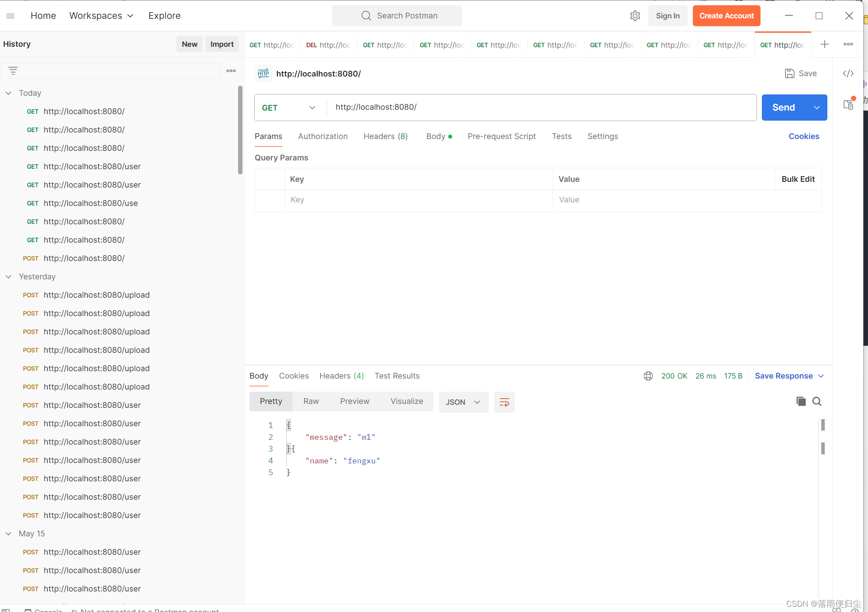
Task: Open history options three-dot menu
Action: 231,71
